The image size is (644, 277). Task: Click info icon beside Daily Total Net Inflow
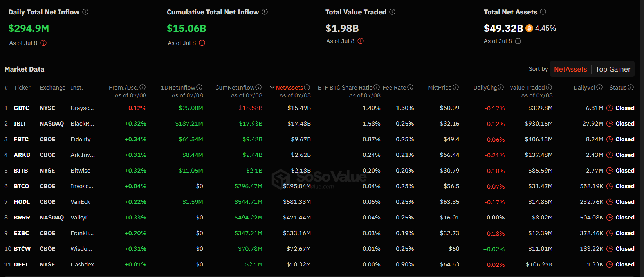[85, 12]
